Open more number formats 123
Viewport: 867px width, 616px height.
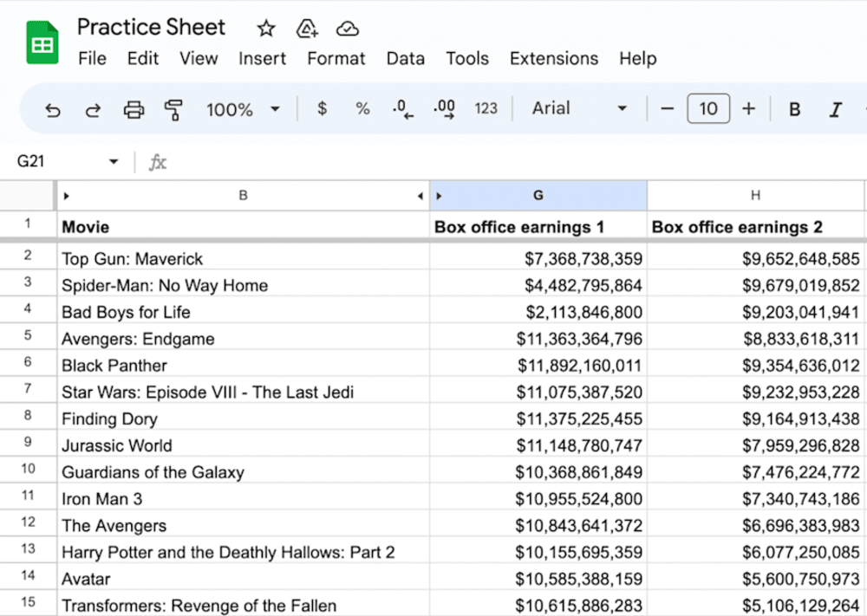click(x=486, y=108)
